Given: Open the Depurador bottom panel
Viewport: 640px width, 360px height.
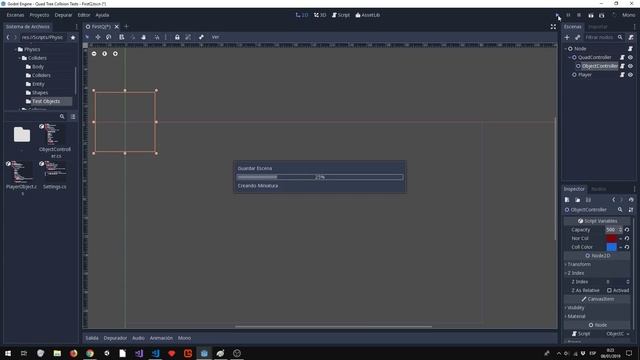Looking at the screenshot, I should point(115,338).
